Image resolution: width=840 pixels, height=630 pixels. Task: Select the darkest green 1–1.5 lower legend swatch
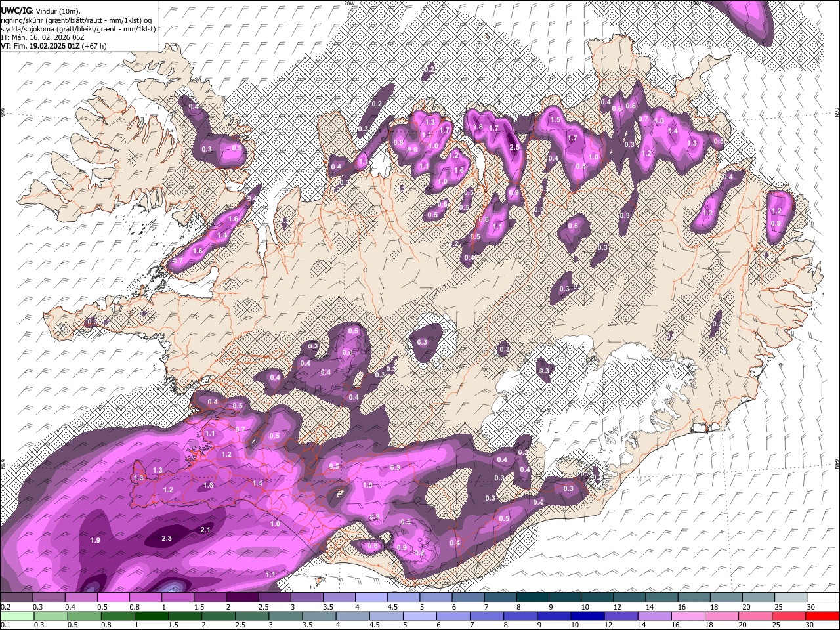coord(152,616)
